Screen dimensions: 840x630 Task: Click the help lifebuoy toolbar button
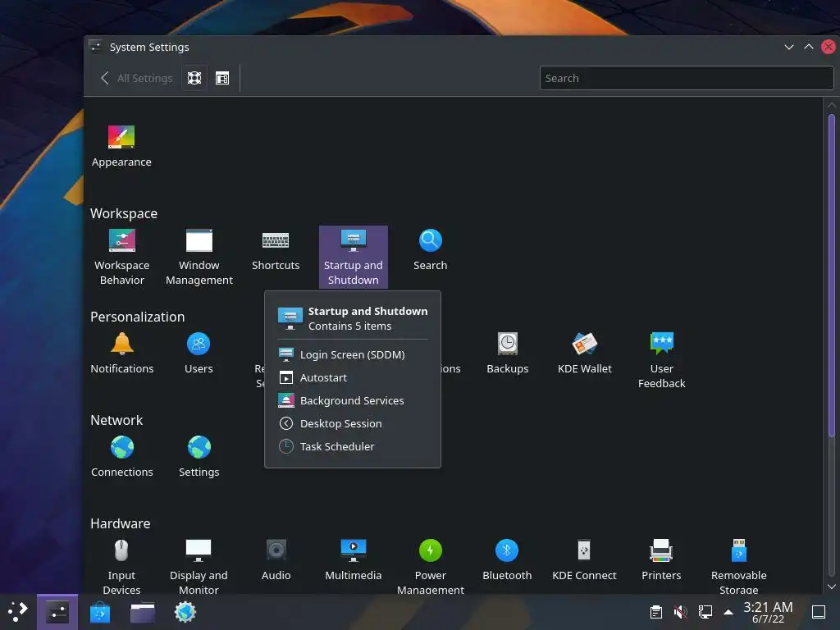coord(194,78)
